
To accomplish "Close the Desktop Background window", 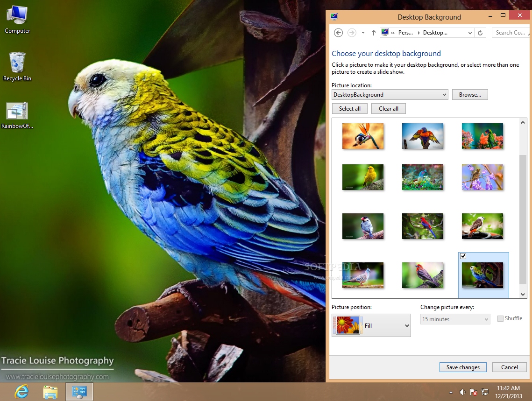I will [519, 15].
